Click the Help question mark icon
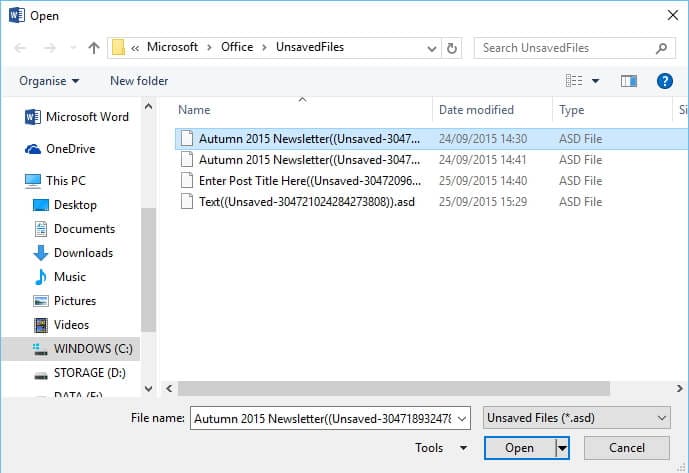The height and width of the screenshot is (473, 689). [663, 81]
